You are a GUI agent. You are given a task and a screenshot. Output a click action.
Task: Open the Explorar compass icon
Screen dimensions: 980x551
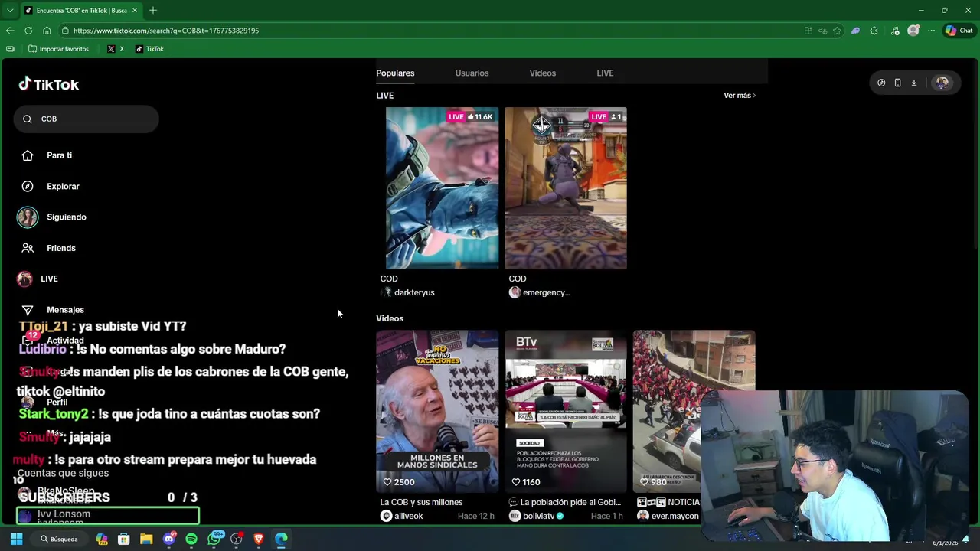click(28, 186)
